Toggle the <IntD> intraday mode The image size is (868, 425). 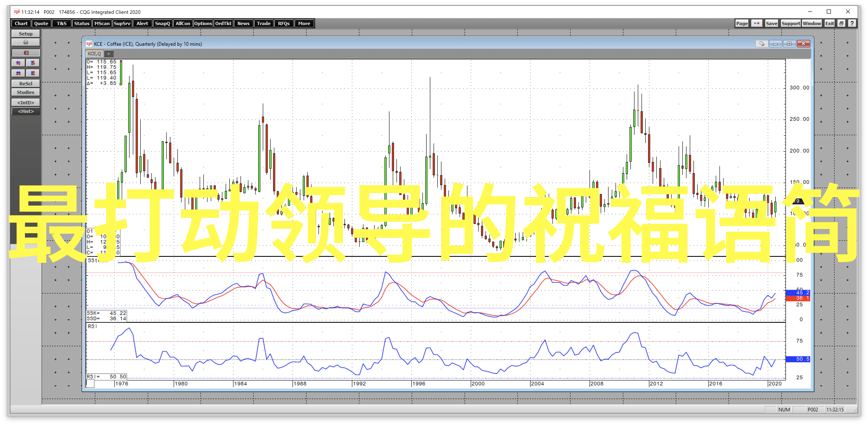tap(26, 102)
